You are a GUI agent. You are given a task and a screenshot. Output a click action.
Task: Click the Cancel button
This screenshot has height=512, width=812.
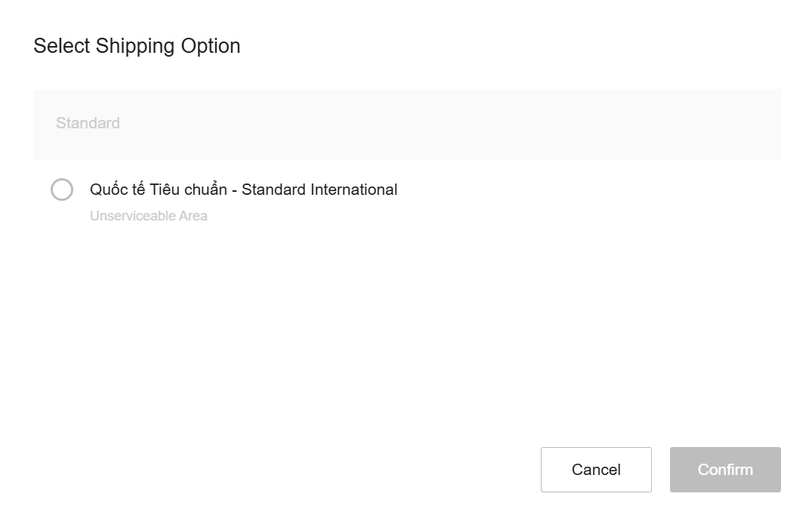pos(596,470)
